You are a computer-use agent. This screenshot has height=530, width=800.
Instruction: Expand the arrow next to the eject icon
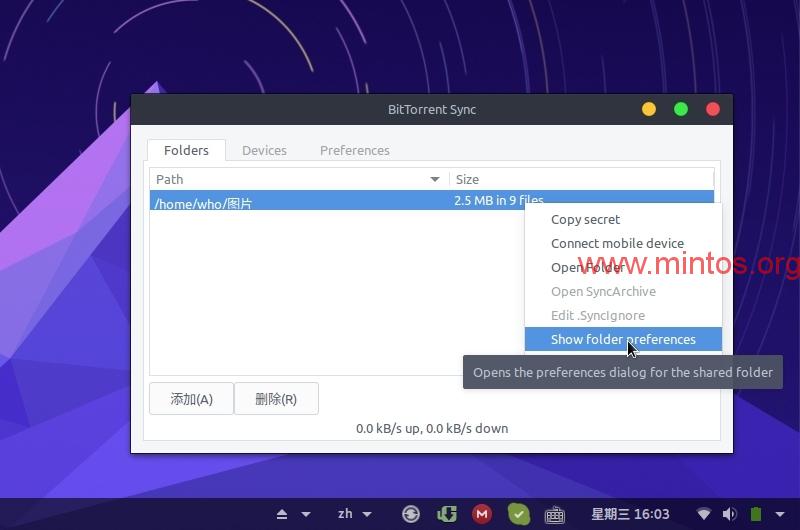(306, 514)
